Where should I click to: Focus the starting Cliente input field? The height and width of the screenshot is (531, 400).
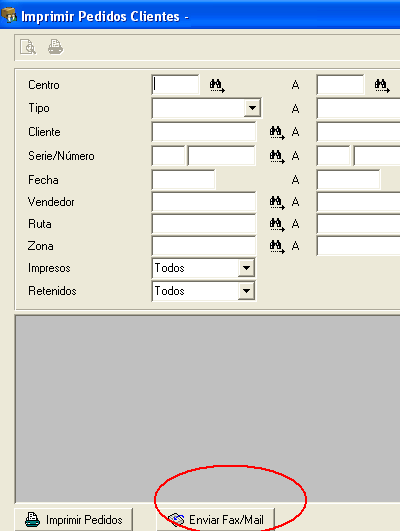click(x=204, y=132)
